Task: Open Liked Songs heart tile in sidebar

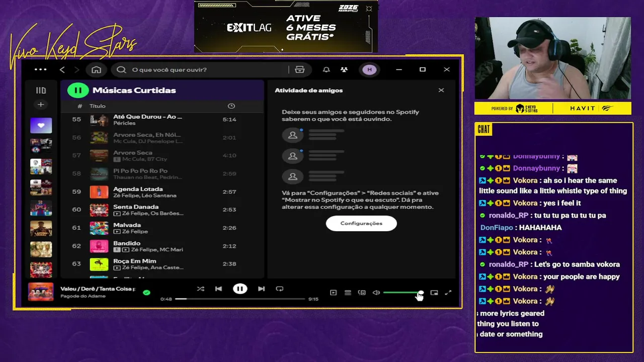Action: tap(41, 125)
